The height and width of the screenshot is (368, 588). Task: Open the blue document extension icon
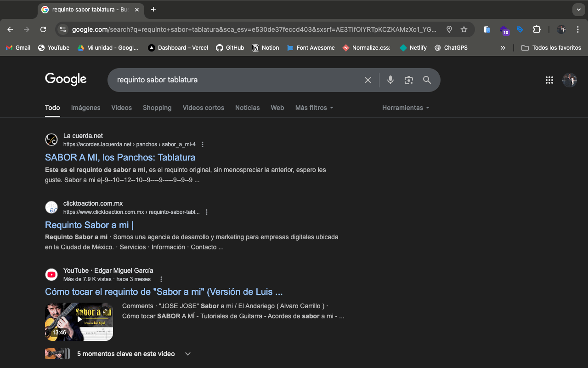(487, 29)
